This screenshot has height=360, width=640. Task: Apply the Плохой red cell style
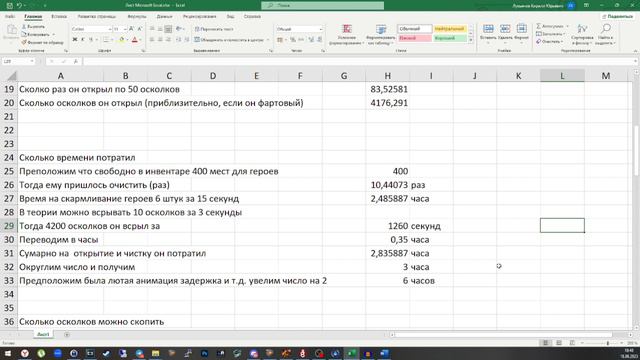pos(415,38)
